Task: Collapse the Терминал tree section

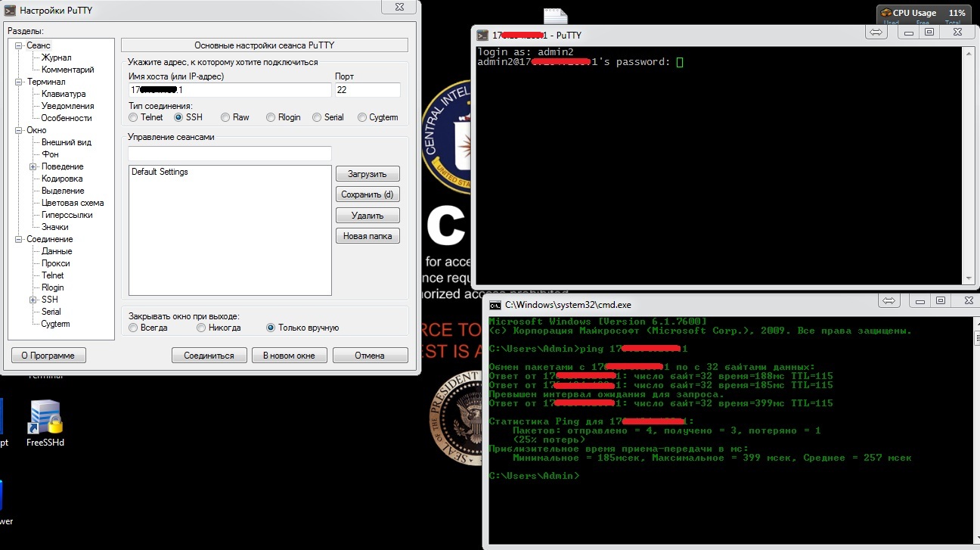Action: [x=19, y=82]
